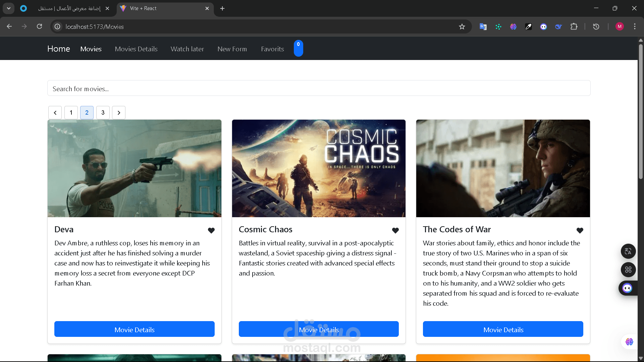Toggle favorite heart on the Deva card

click(211, 230)
